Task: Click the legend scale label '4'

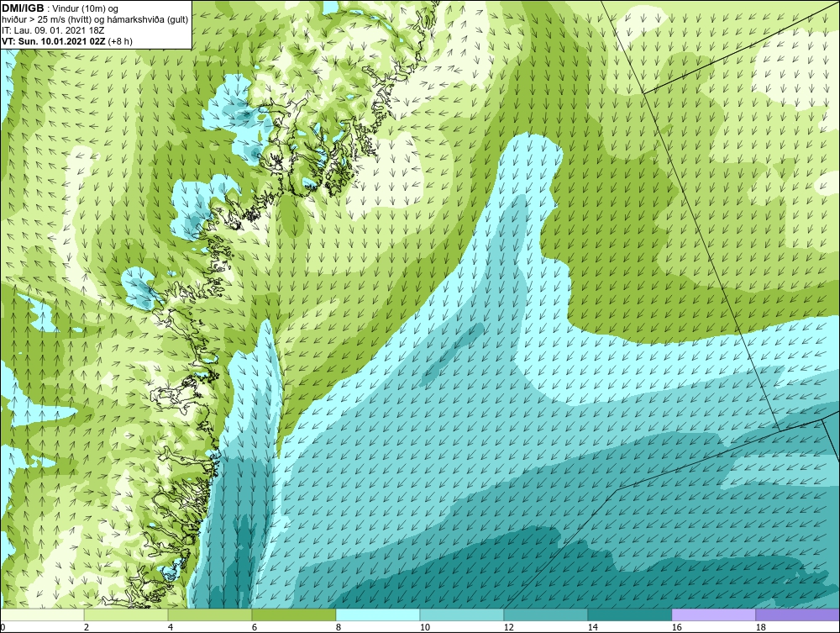Action: coord(171,627)
